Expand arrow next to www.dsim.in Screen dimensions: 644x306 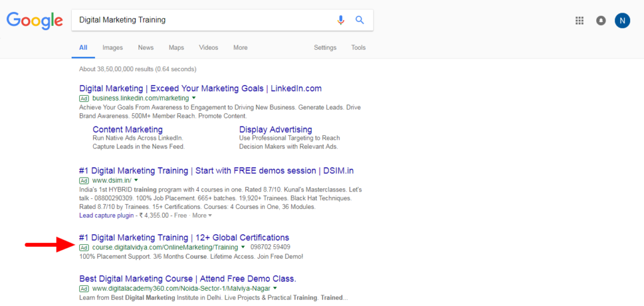pyautogui.click(x=136, y=181)
